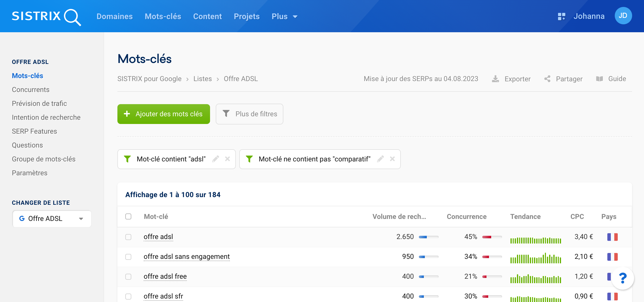
Task: Open Questions in the sidebar
Action: coord(27,145)
